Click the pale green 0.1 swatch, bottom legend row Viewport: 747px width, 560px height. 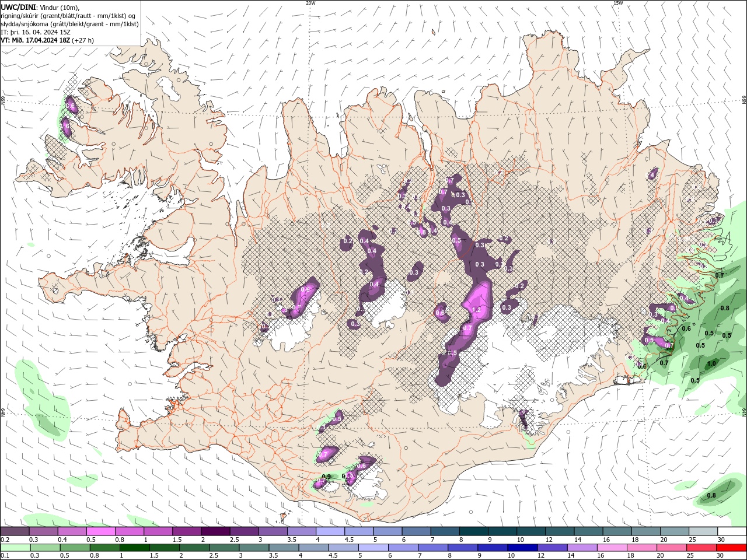click(x=15, y=548)
